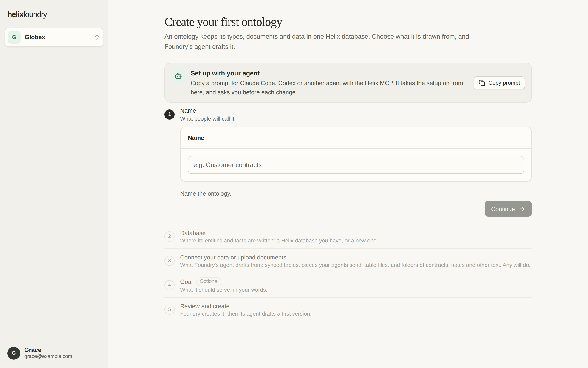
Task: Click the helixfoundry logo
Action: pyautogui.click(x=27, y=14)
